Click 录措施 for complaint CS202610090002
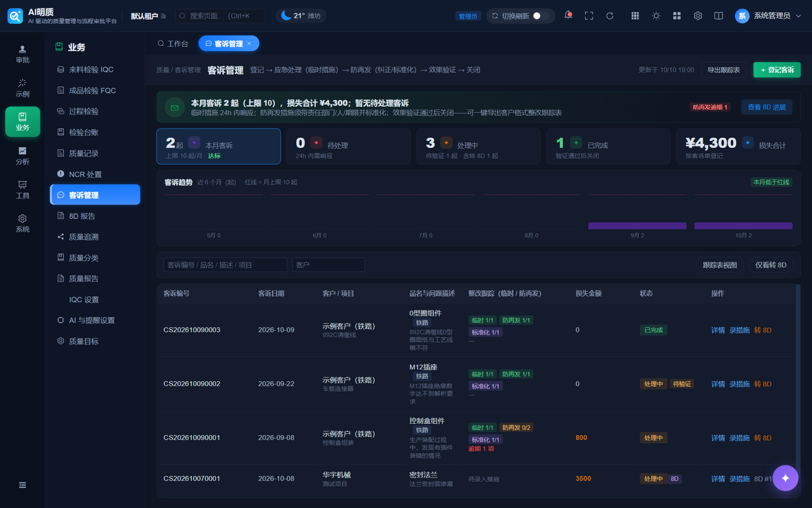The image size is (812, 508). 739,384
